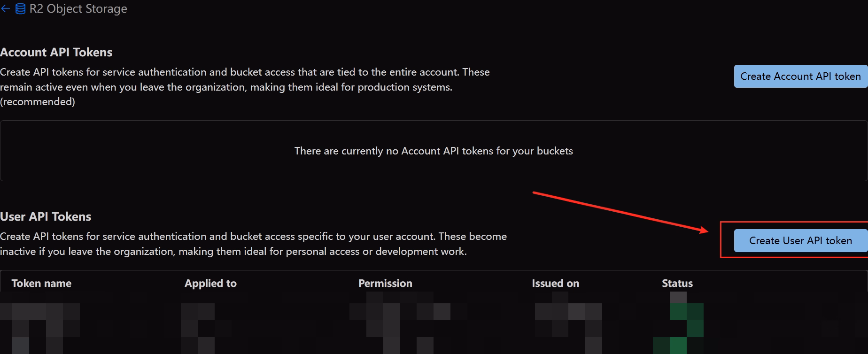
Task: Click the Account API Tokens heading
Action: (x=56, y=52)
